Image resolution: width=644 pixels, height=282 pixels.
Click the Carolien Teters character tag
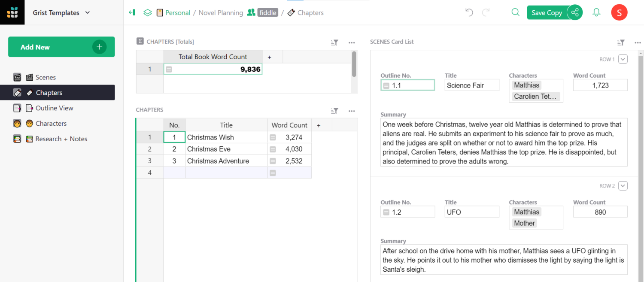click(535, 96)
